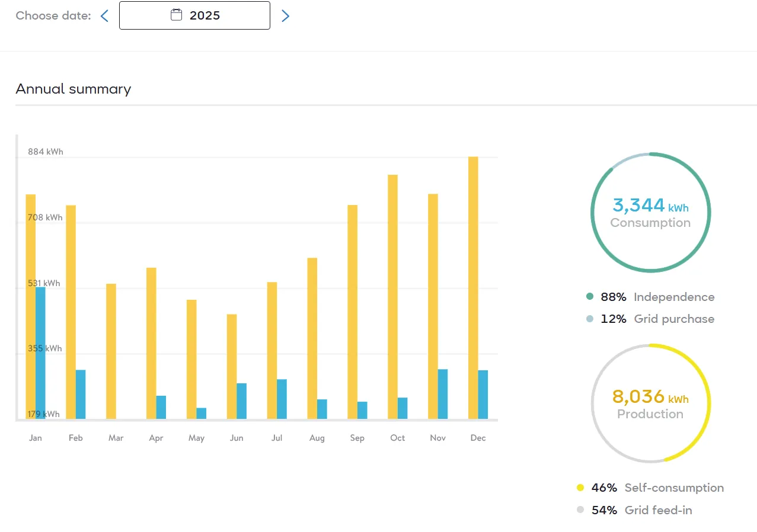Click the blue October bar
The width and height of the screenshot is (757, 532).
click(x=402, y=408)
